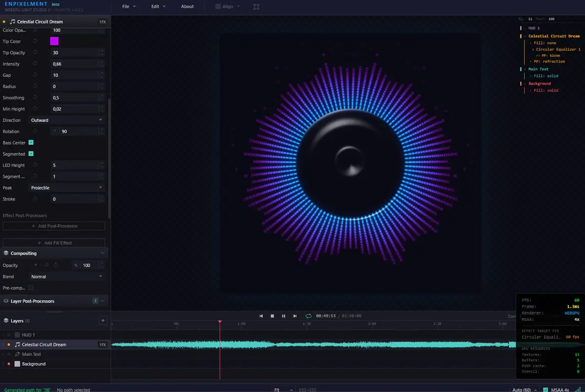Uncheck the Bass Center checkbox
The width and height of the screenshot is (585, 392).
click(x=31, y=143)
